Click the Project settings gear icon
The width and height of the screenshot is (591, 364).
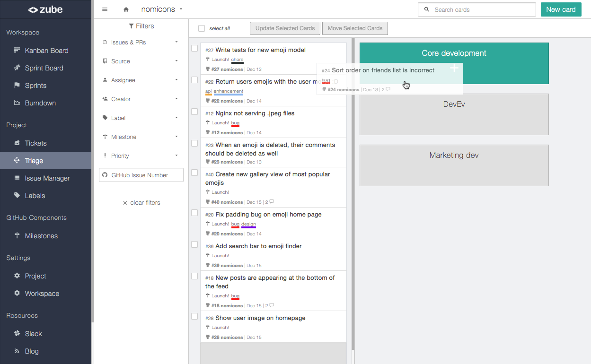pyautogui.click(x=17, y=276)
